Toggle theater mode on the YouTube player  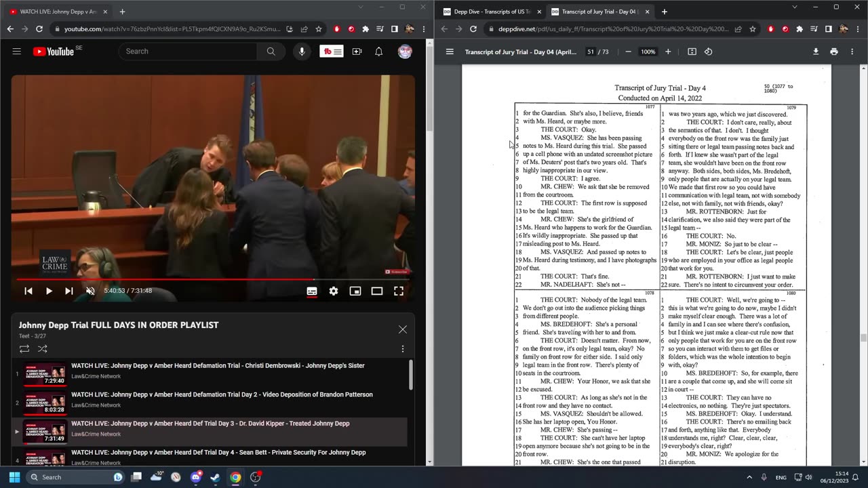[377, 291]
